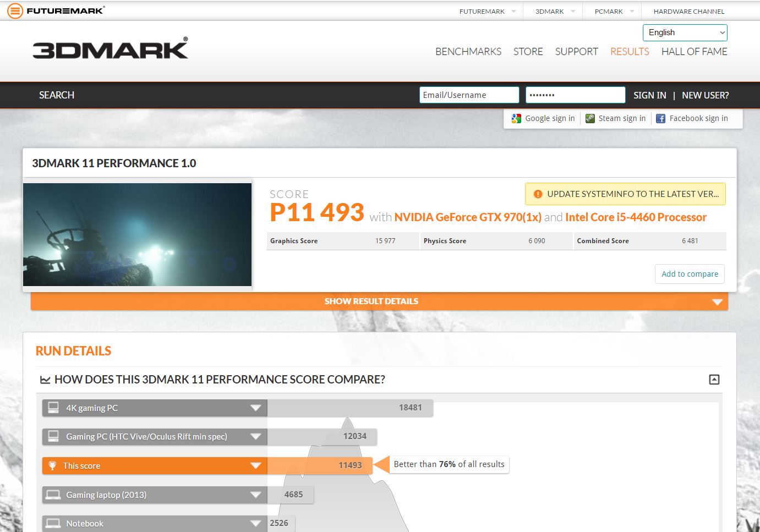
Task: Click the Graphics Score value 15 977
Action: (x=385, y=241)
